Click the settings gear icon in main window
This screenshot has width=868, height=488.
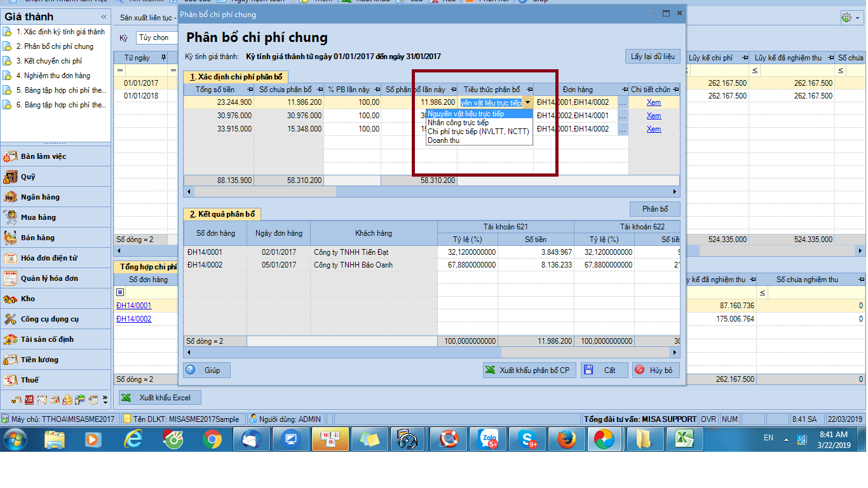point(846,18)
